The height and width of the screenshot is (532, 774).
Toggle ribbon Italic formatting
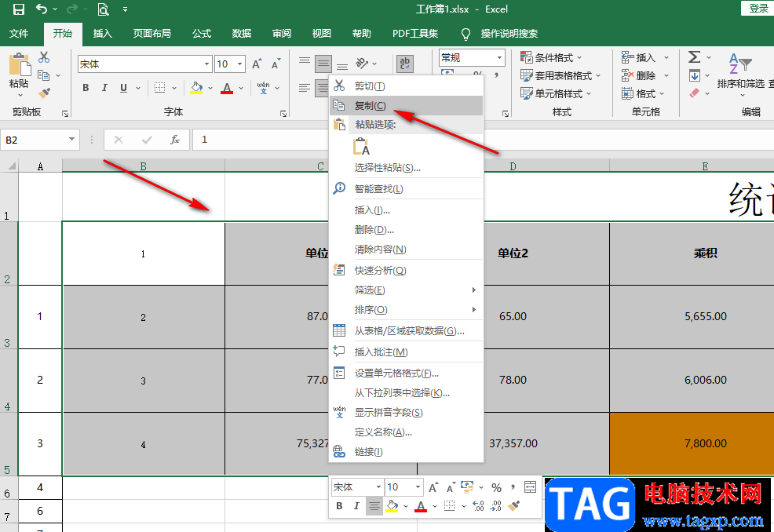[x=104, y=88]
